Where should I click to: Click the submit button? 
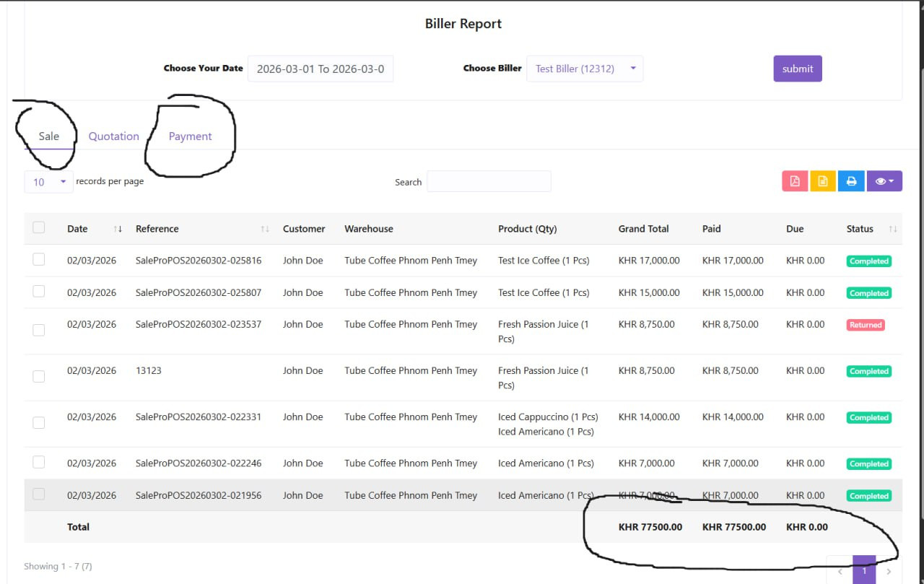click(798, 69)
